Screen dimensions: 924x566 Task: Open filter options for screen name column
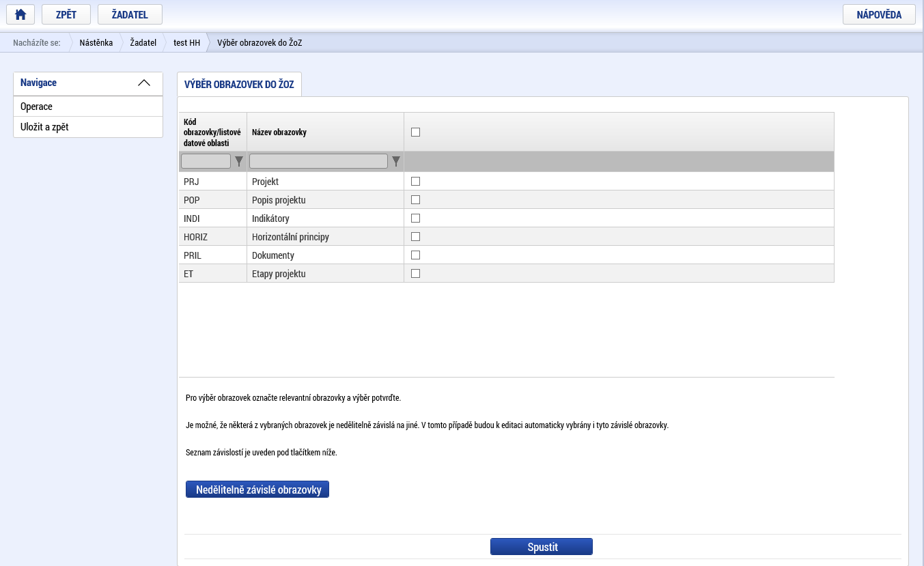pyautogui.click(x=396, y=162)
